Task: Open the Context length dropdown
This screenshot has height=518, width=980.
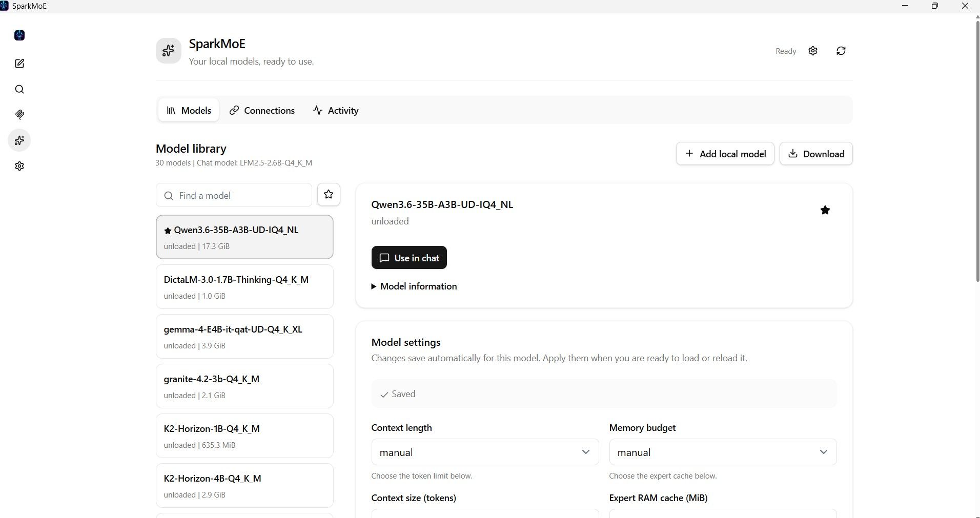Action: (485, 452)
